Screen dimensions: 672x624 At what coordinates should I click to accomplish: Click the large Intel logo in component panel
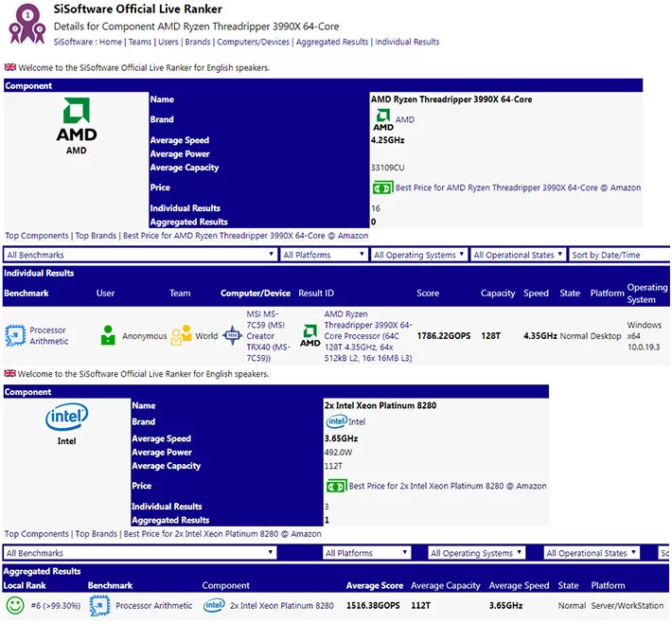tap(66, 418)
